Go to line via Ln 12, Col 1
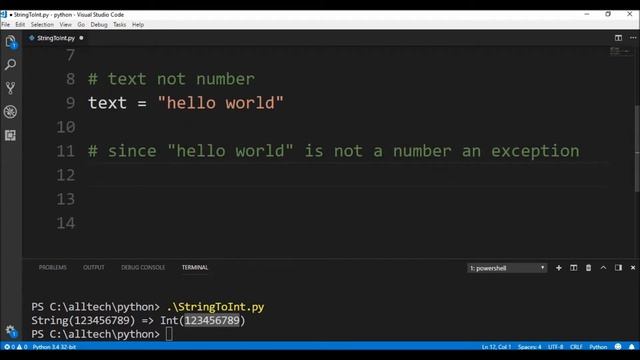Screen dimensions: 640x360 coord(496,347)
